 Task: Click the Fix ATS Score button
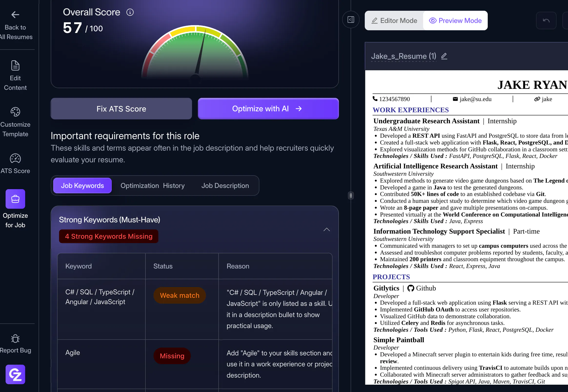[x=121, y=109]
